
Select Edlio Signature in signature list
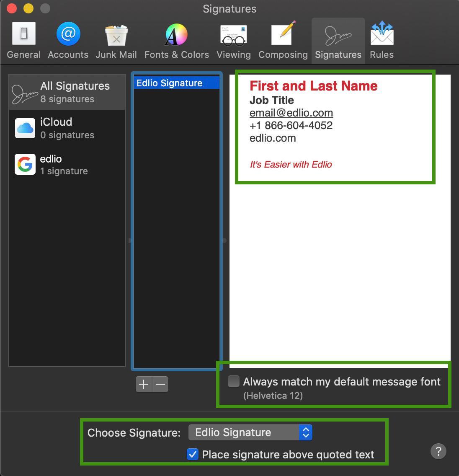coord(177,83)
